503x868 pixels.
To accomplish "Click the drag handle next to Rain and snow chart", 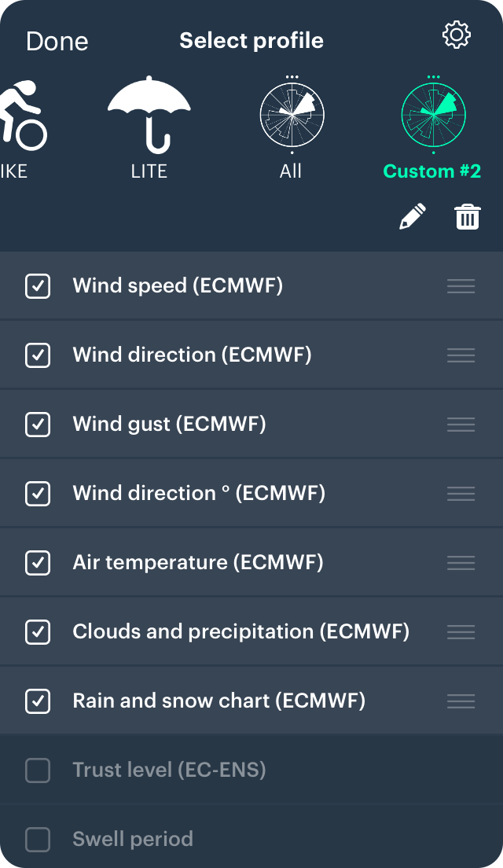I will pyautogui.click(x=461, y=701).
